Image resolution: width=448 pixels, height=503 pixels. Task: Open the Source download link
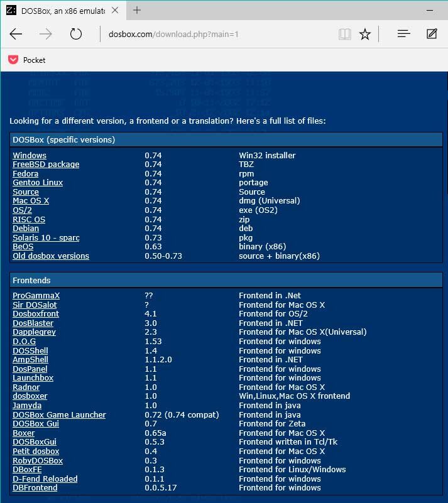pos(26,192)
